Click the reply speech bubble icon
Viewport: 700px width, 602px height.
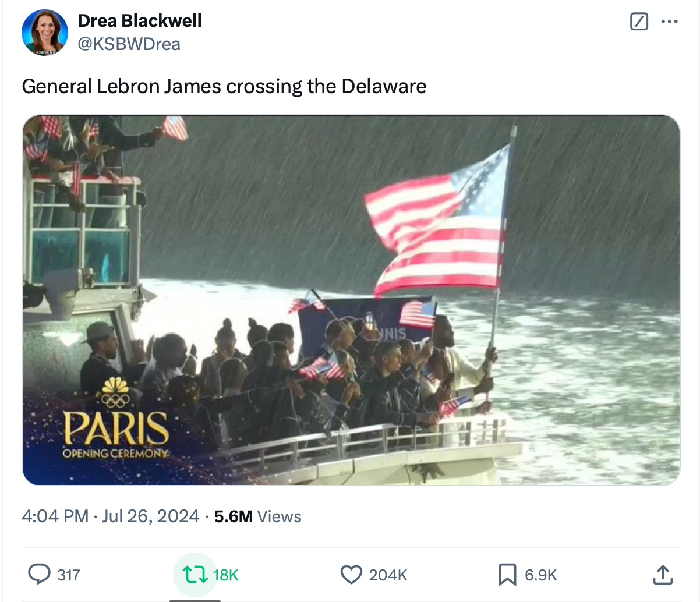pos(40,575)
